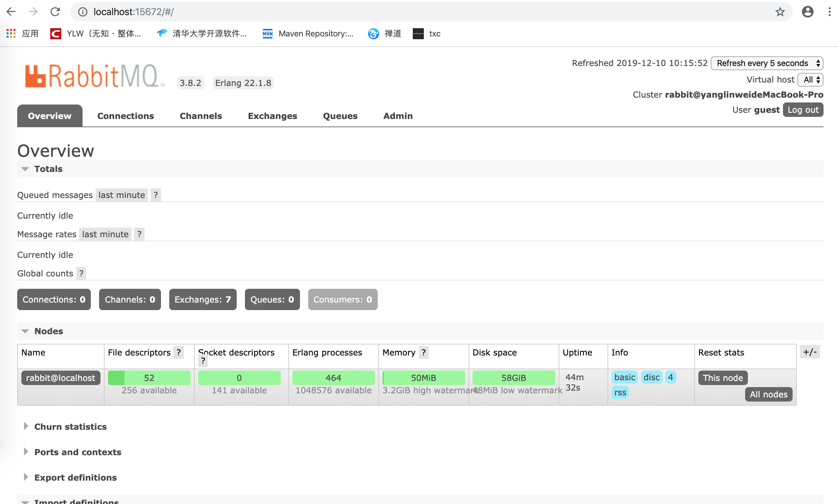Screen dimensions: 838x504
Task: Open the Refresh every 5 seconds dropdown
Action: coord(767,63)
